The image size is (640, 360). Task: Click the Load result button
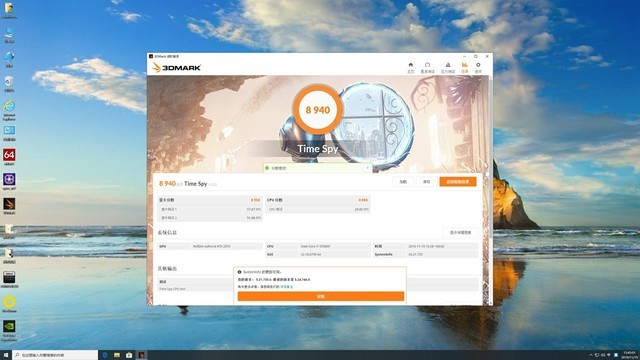pyautogui.click(x=403, y=182)
